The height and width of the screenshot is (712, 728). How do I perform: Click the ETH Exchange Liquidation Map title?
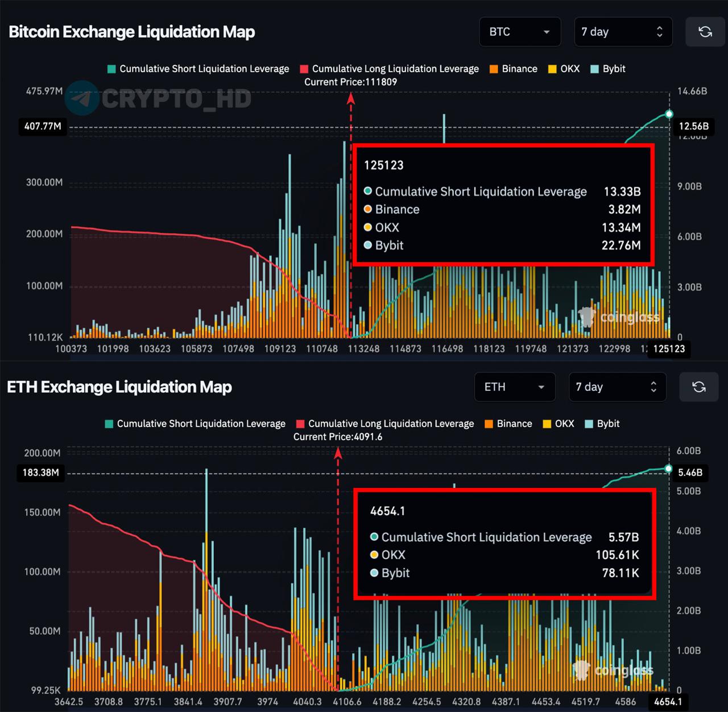click(x=119, y=387)
